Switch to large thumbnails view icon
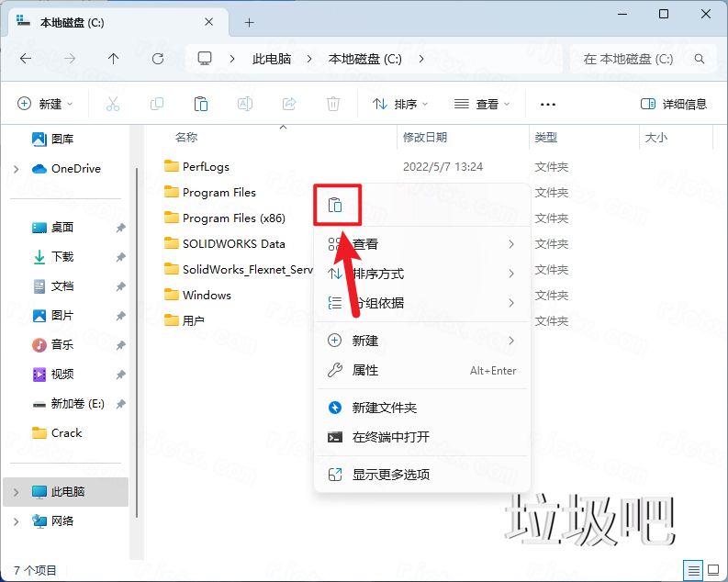 pos(713,569)
